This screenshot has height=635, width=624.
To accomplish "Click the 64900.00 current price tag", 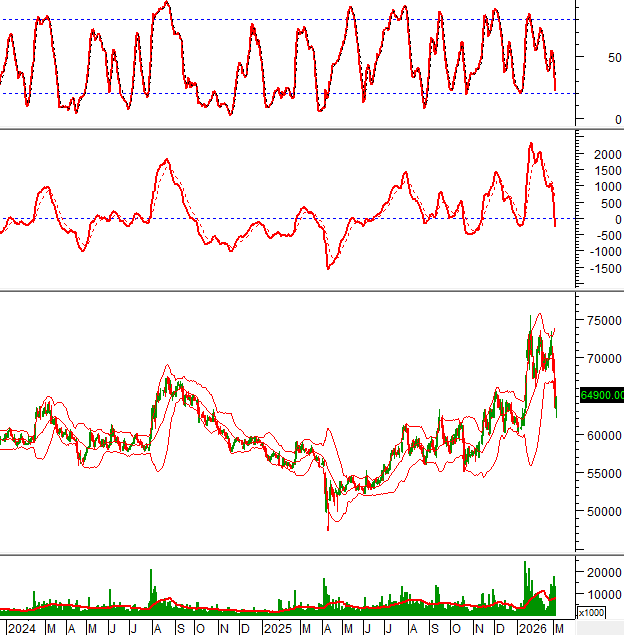I will click(601, 395).
